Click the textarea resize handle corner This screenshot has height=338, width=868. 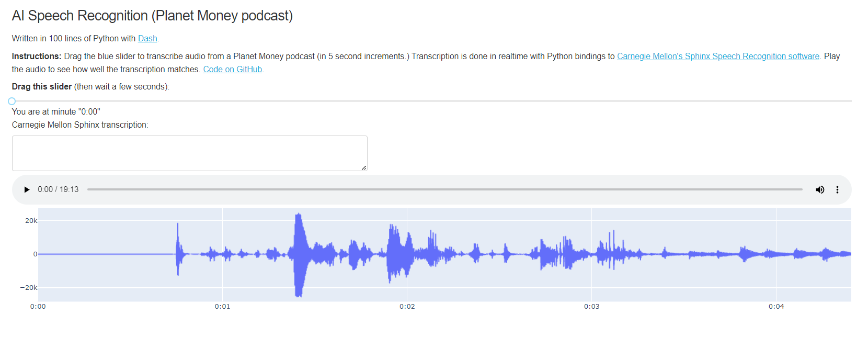click(x=364, y=167)
